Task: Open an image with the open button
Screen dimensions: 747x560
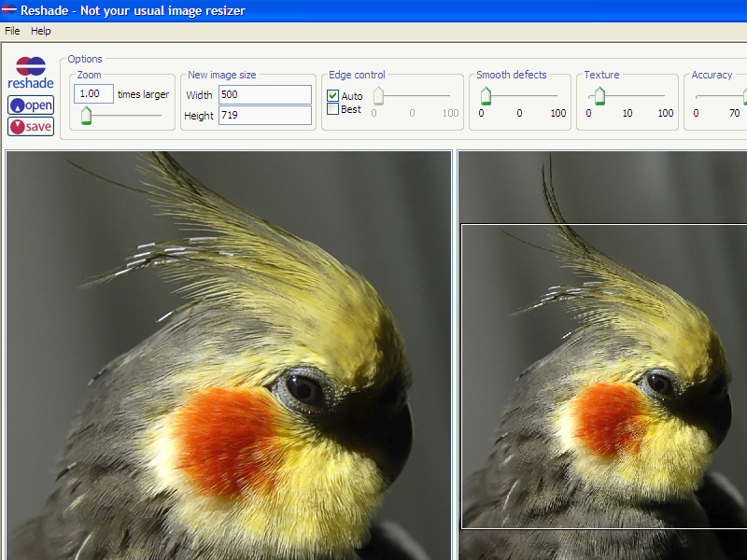Action: (31, 105)
